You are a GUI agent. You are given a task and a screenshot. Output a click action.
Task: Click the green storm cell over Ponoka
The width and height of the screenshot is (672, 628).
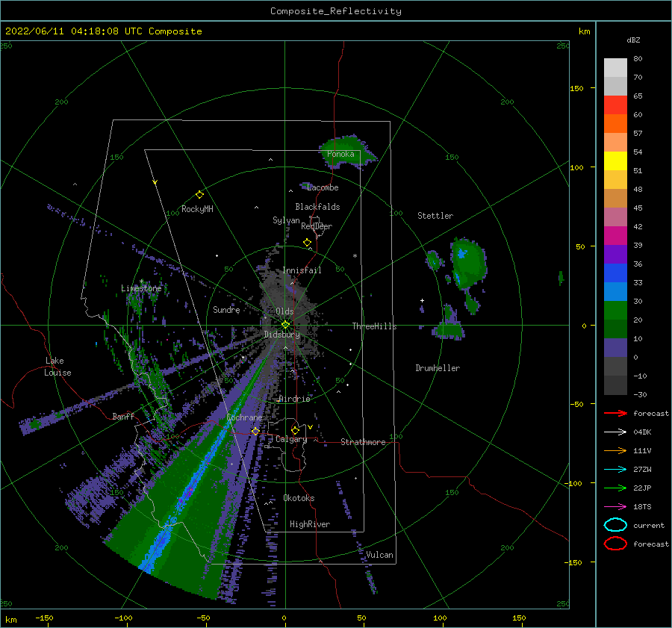tap(346, 151)
